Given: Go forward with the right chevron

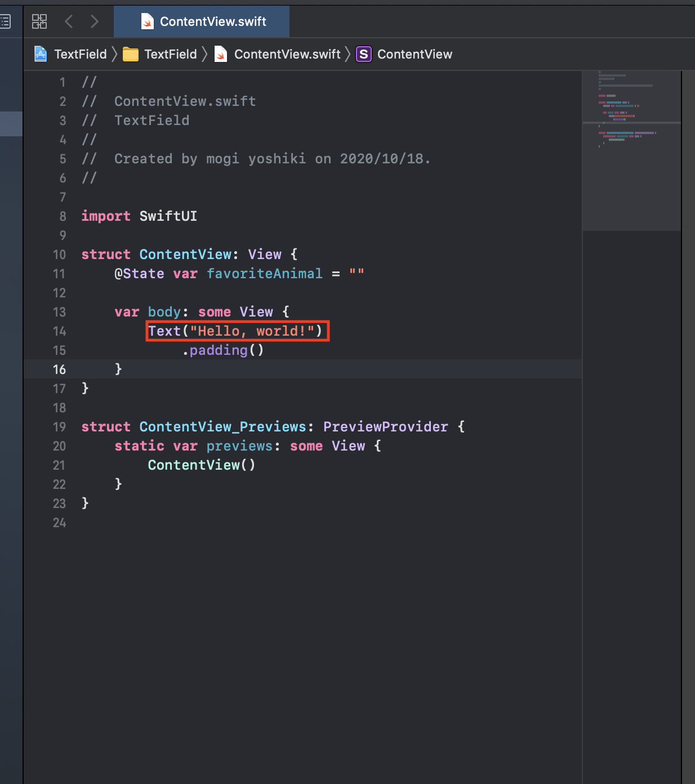Looking at the screenshot, I should pos(95,21).
